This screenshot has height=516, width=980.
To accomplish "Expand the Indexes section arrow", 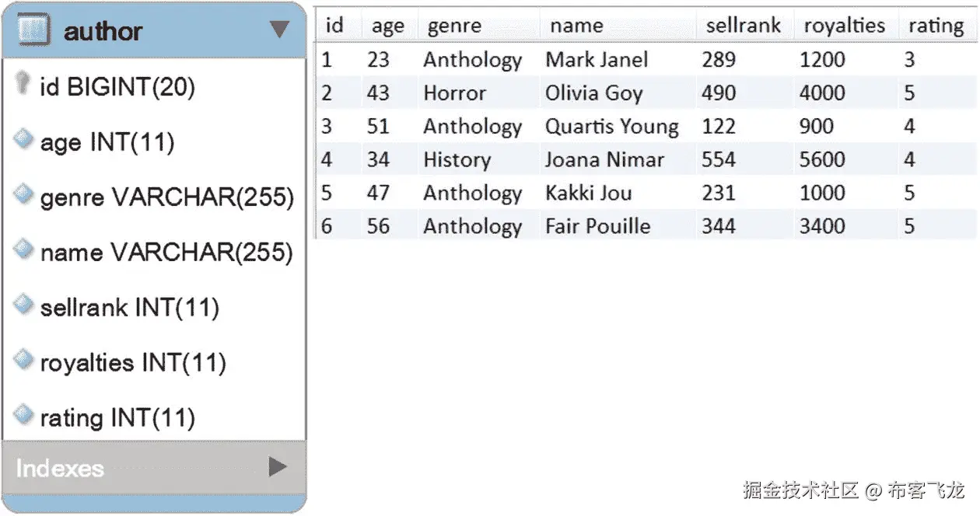I will pos(278,466).
